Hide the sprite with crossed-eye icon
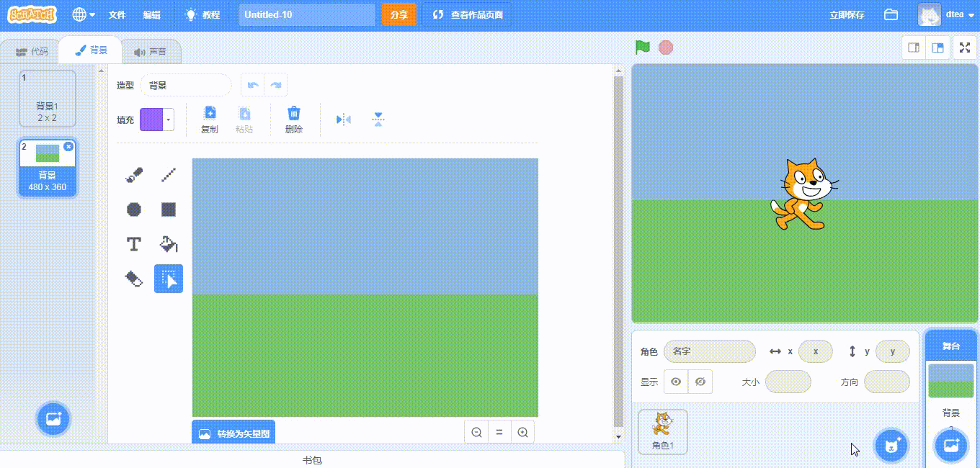The image size is (980, 468). (x=700, y=382)
